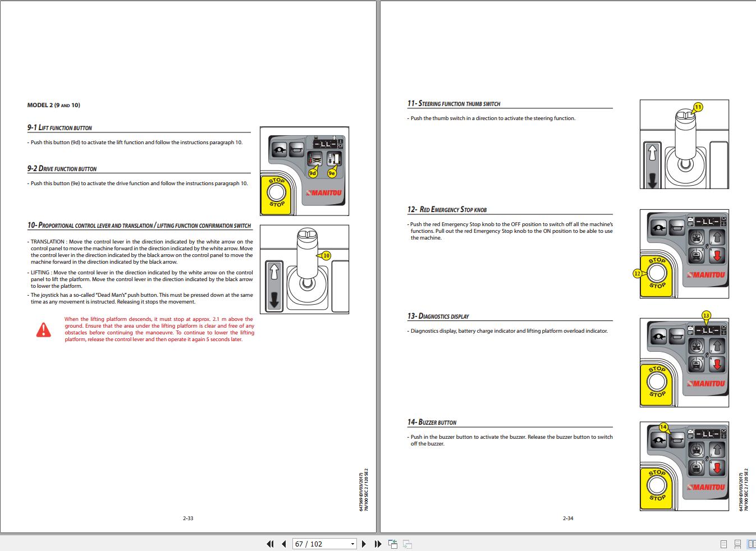Advance to the next page
The image size is (756, 551).
pos(364,544)
